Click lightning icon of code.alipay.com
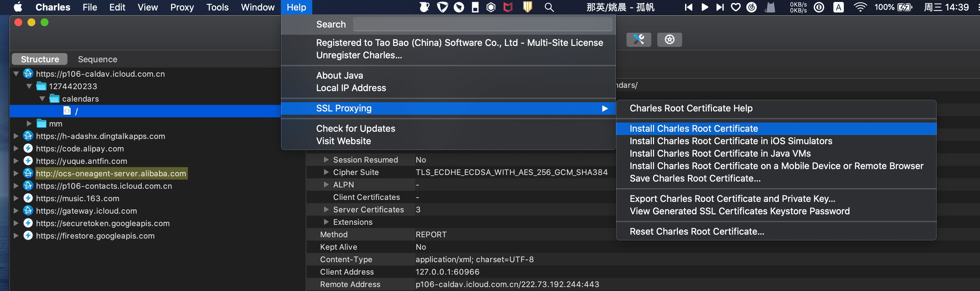This screenshot has height=291, width=980. point(28,148)
